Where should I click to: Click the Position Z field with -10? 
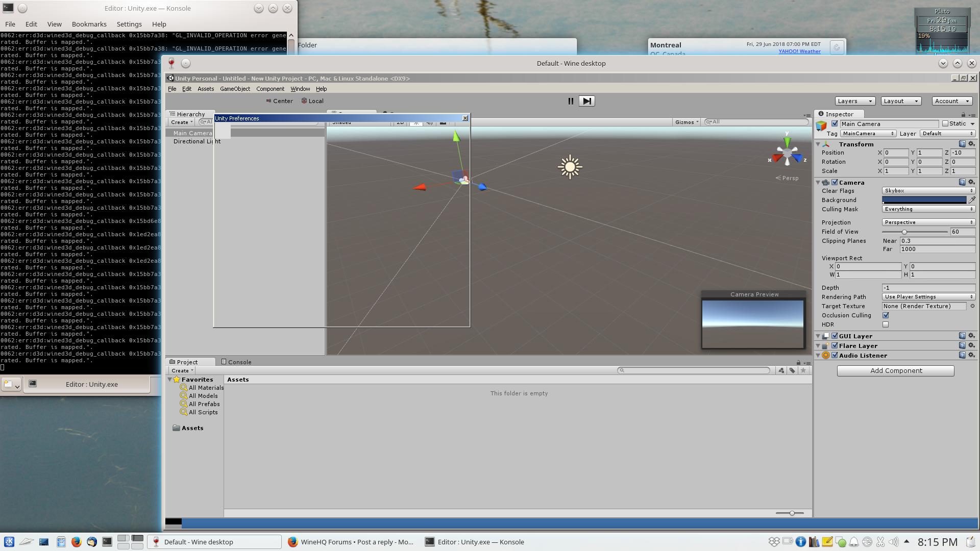pos(963,153)
